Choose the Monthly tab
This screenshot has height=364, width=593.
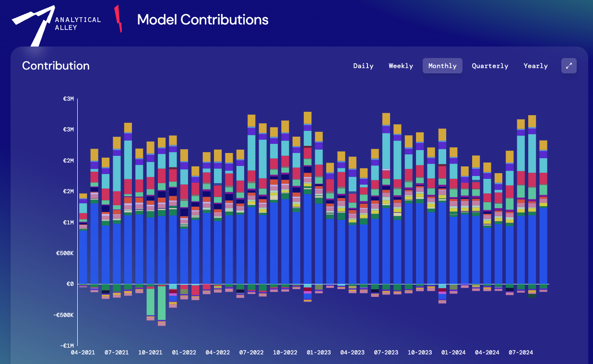coord(442,66)
